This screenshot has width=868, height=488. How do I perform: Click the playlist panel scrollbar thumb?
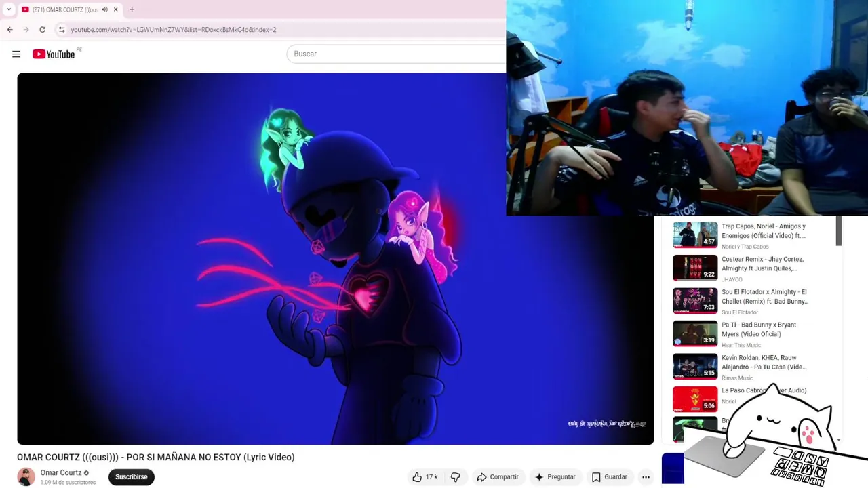839,231
